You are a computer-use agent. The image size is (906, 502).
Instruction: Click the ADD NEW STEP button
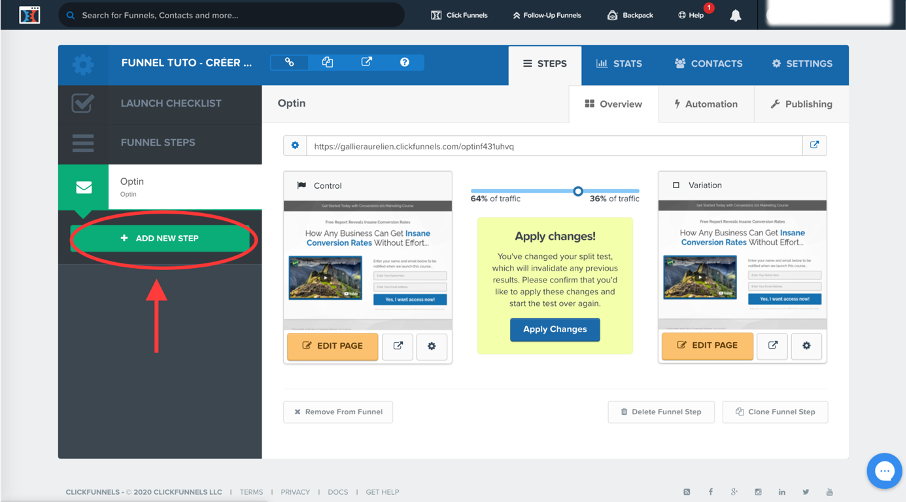point(160,238)
